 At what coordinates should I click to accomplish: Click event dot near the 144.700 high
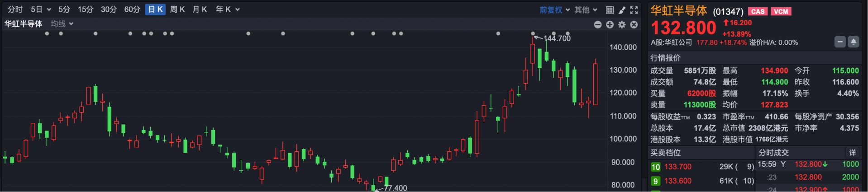pyautogui.click(x=533, y=33)
